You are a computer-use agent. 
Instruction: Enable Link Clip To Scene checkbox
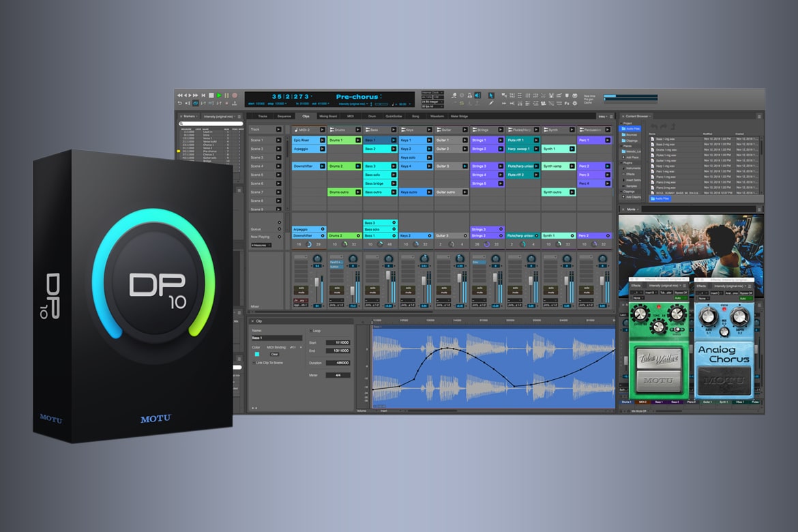254,363
